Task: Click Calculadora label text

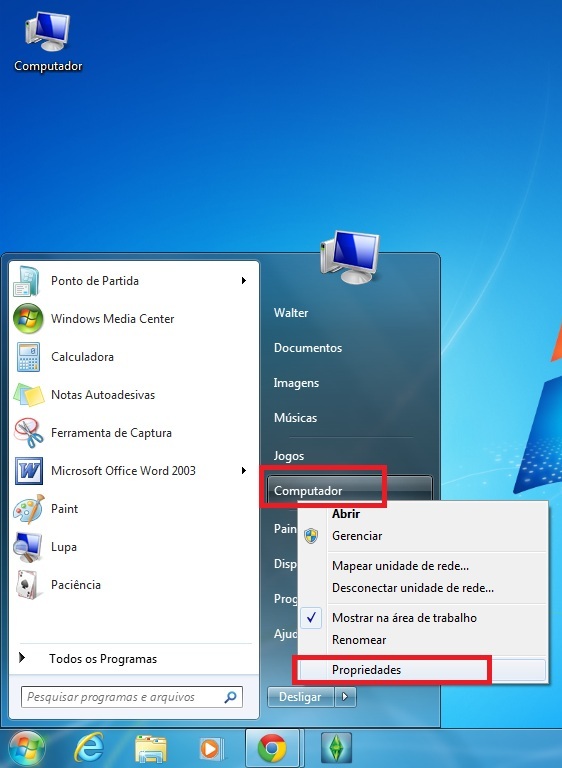Action: [x=82, y=357]
